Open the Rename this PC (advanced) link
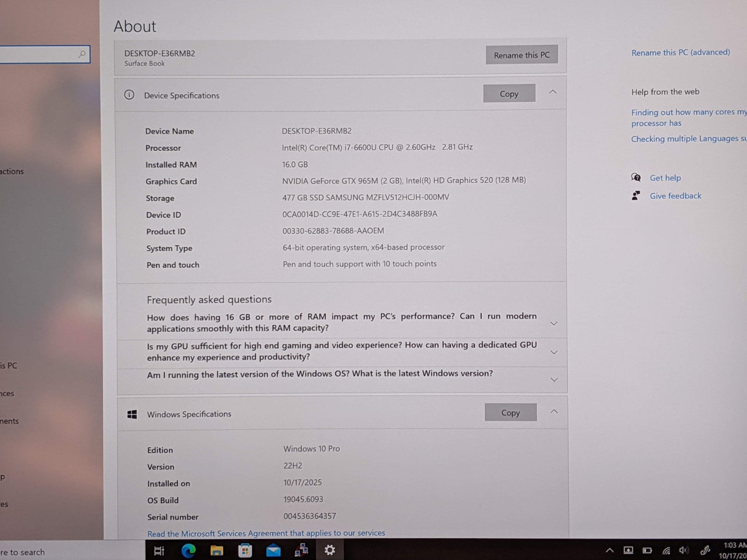Screen dimensions: 747x560 (x=680, y=52)
